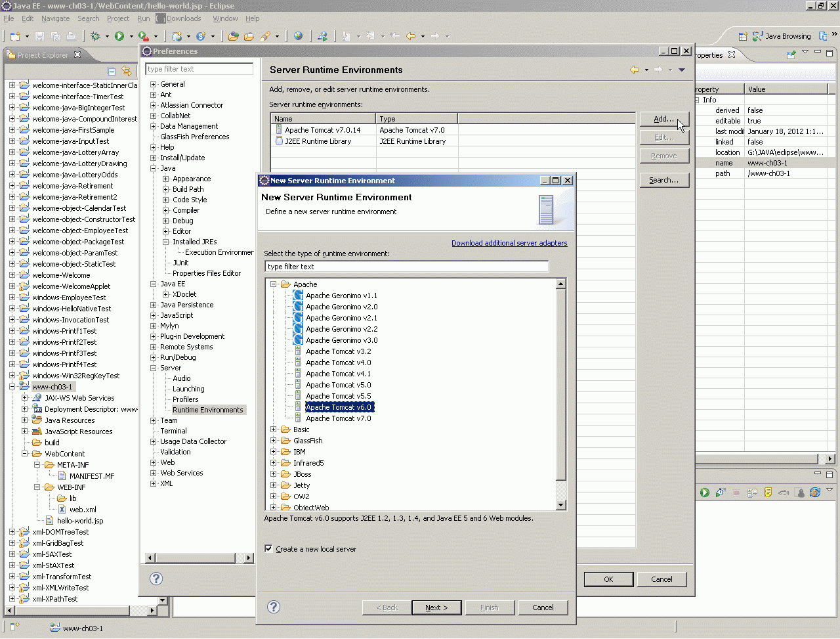Click Cancel in the Preferences window
The width and height of the screenshot is (840, 639).
click(661, 579)
